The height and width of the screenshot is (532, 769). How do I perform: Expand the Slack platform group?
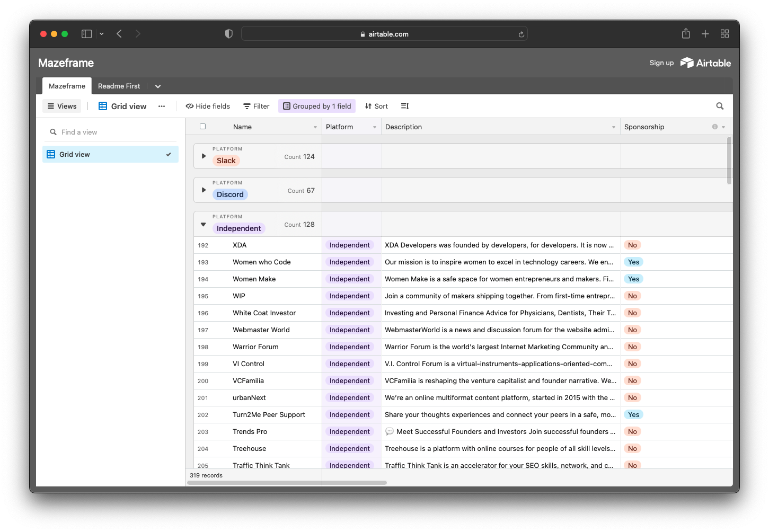(x=204, y=156)
